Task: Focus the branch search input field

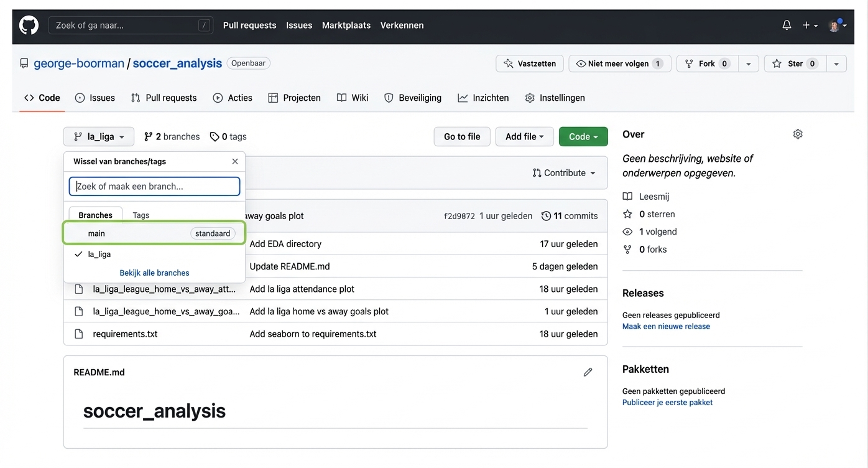Action: pos(154,186)
